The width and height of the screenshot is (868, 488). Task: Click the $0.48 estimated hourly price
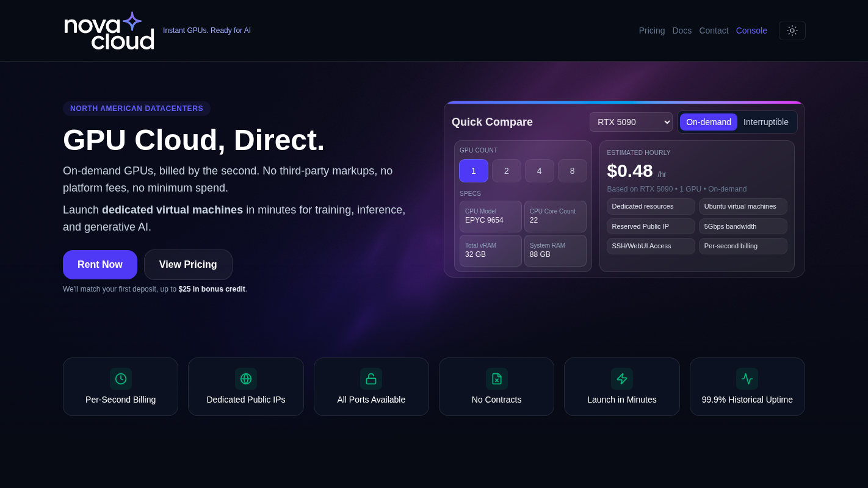click(x=630, y=171)
